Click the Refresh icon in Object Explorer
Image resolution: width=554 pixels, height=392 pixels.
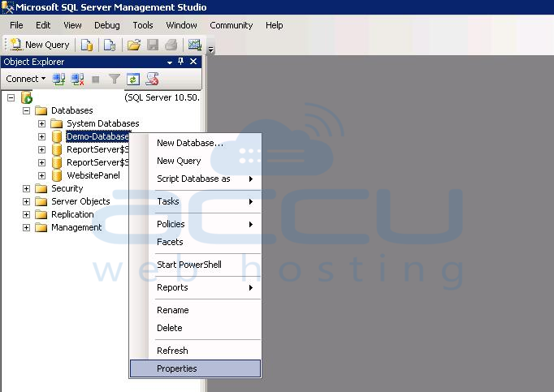(133, 79)
